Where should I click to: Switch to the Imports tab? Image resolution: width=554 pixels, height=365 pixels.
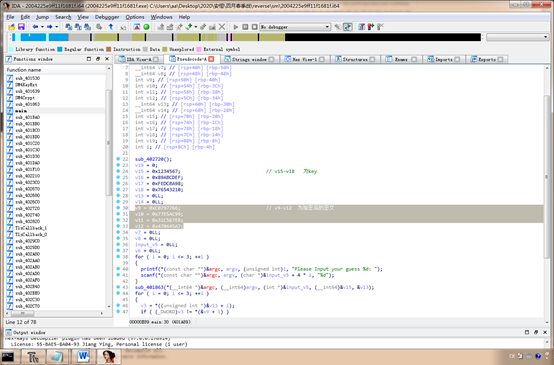click(x=444, y=59)
